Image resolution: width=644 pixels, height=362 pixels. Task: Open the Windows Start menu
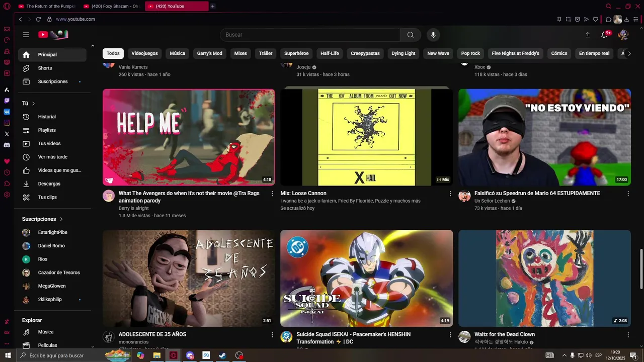tap(8, 355)
